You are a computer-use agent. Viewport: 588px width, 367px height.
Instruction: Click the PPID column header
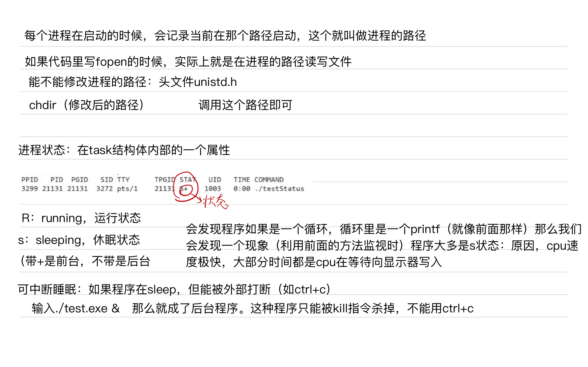pos(30,180)
